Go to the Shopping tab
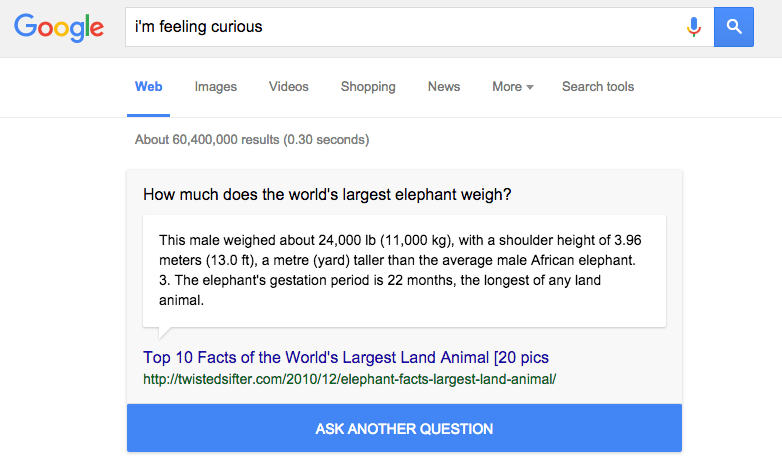782x467 pixels. 368,87
